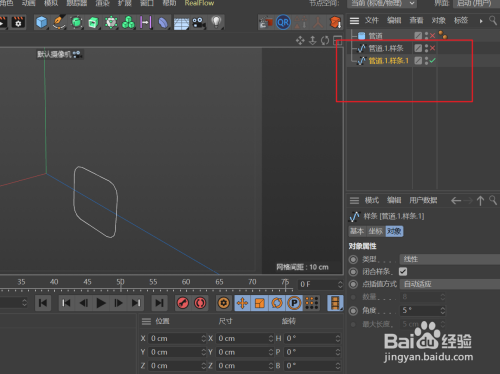500x374 pixels.
Task: Click the viewport rotate camera icon
Action: click(325, 41)
